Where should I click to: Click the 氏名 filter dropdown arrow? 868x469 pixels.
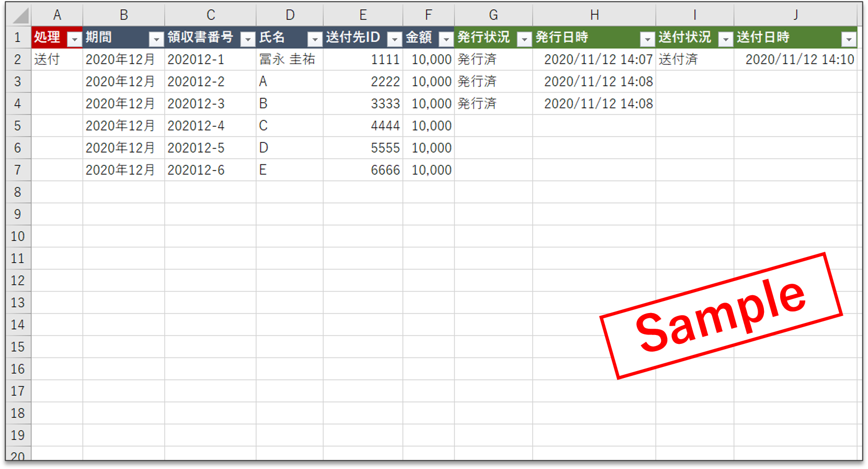click(314, 39)
